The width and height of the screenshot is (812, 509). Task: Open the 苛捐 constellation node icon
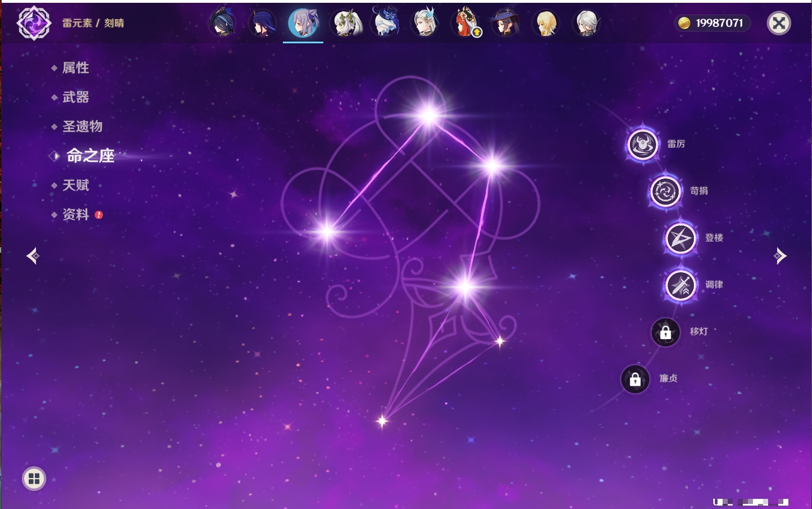[665, 191]
